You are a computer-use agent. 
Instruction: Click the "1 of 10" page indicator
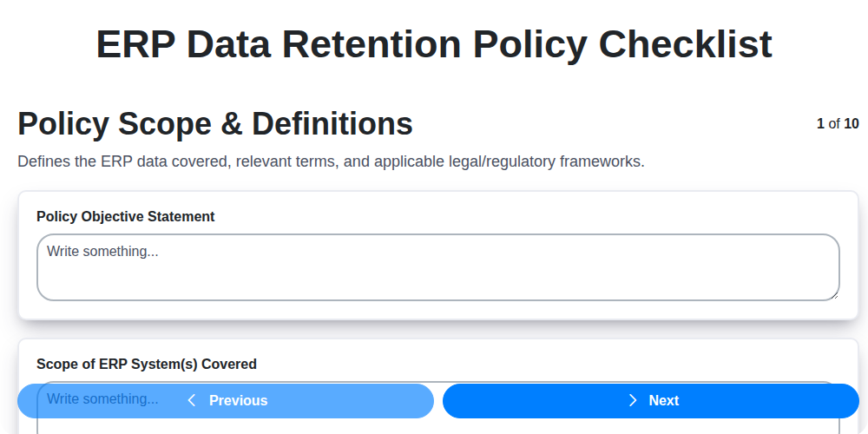pos(838,123)
